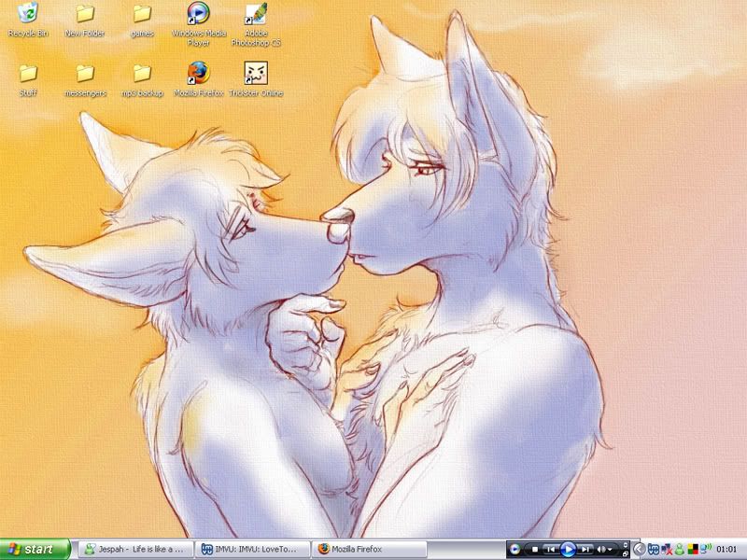Select the games folder icon

pos(142,20)
